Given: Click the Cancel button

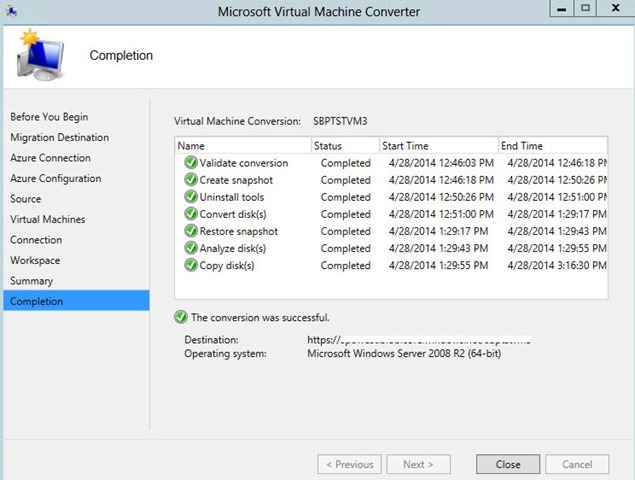Looking at the screenshot, I should [577, 464].
